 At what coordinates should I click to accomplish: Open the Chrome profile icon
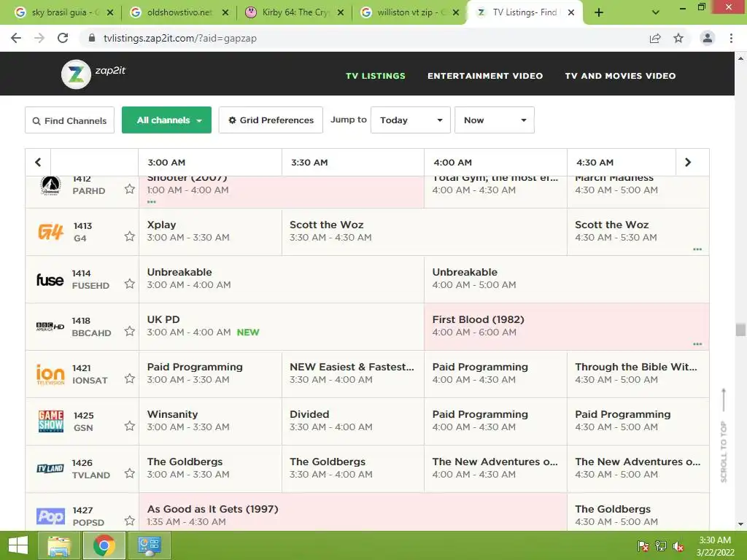point(708,38)
